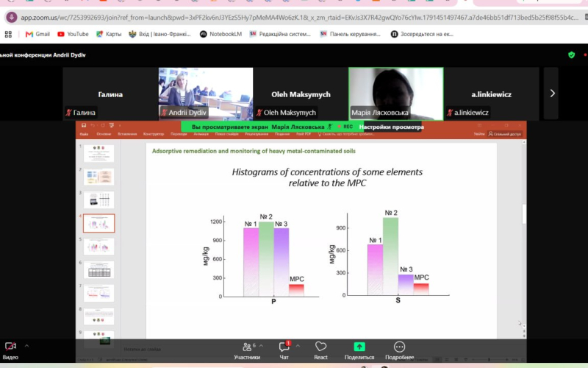Screen dimensions: 588x368
Task: Select slide 1 thumbnail
Action: [98, 153]
